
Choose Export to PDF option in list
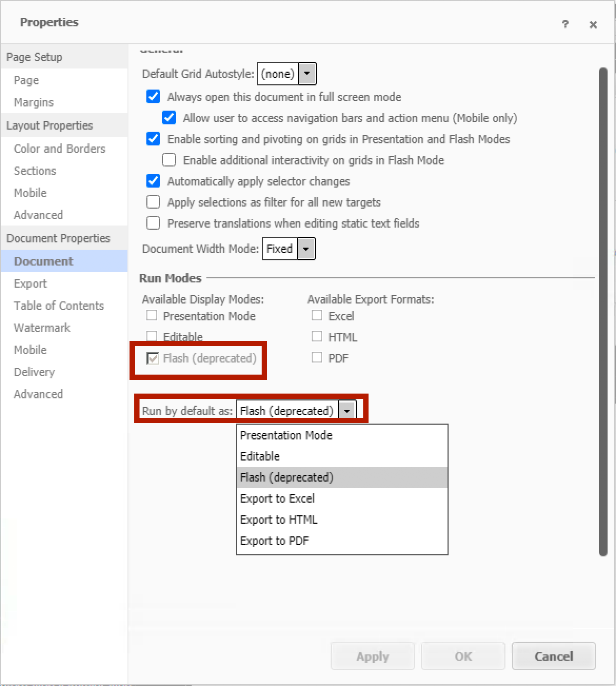pyautogui.click(x=274, y=541)
